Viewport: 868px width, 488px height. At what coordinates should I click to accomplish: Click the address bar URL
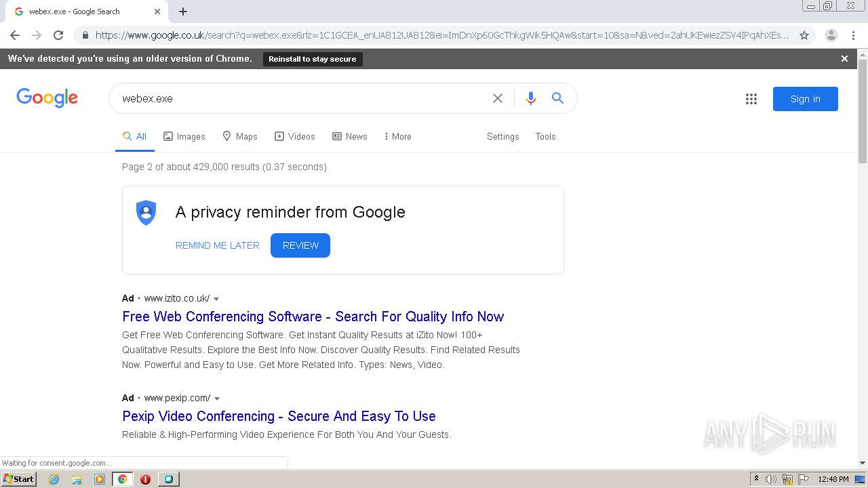[442, 35]
